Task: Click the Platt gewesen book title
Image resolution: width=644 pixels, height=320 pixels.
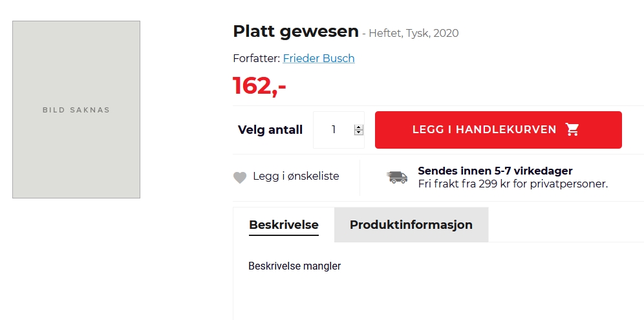Action: click(x=295, y=31)
